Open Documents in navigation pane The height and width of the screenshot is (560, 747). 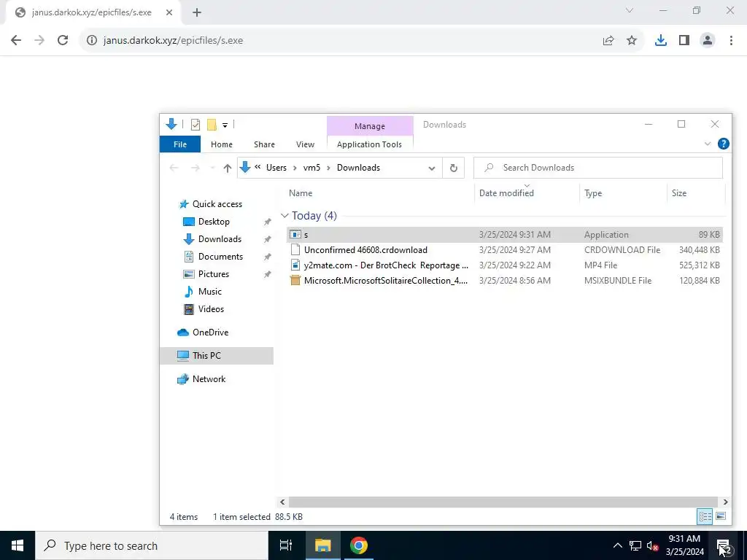click(220, 257)
